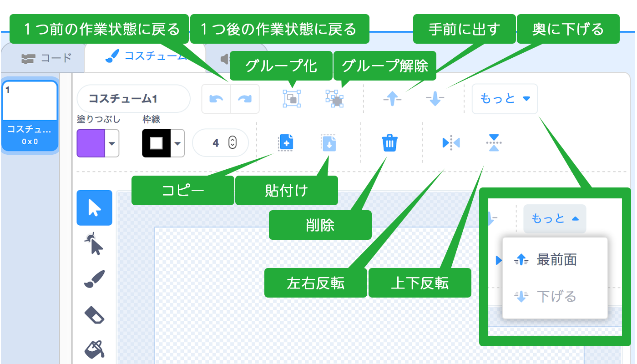
Task: Click the black outline color swatch
Action: [x=157, y=143]
